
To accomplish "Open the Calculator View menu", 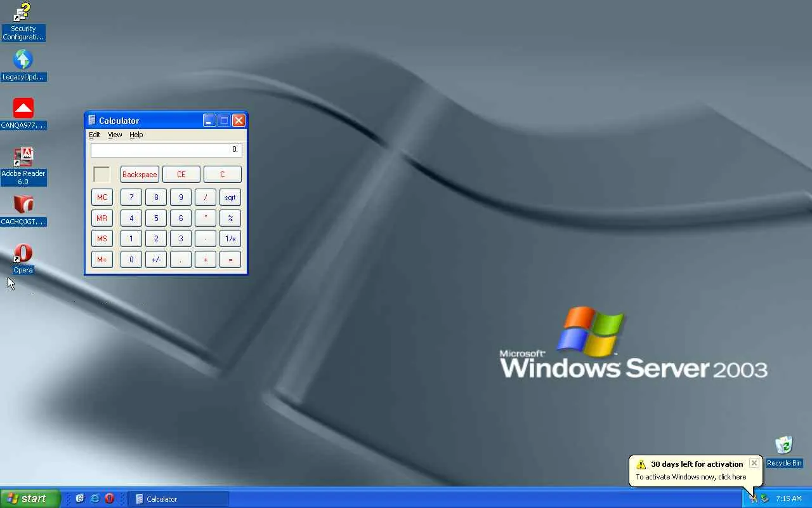I will click(115, 135).
